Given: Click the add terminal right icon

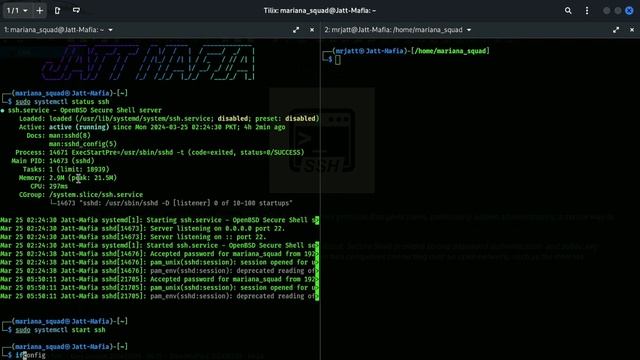Looking at the screenshot, I should 58,10.
